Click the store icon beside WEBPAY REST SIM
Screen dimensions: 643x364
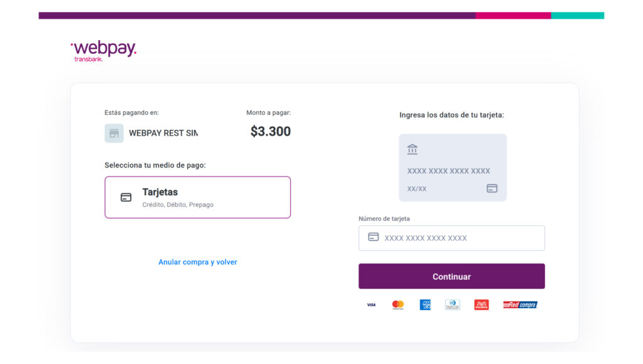(x=114, y=133)
